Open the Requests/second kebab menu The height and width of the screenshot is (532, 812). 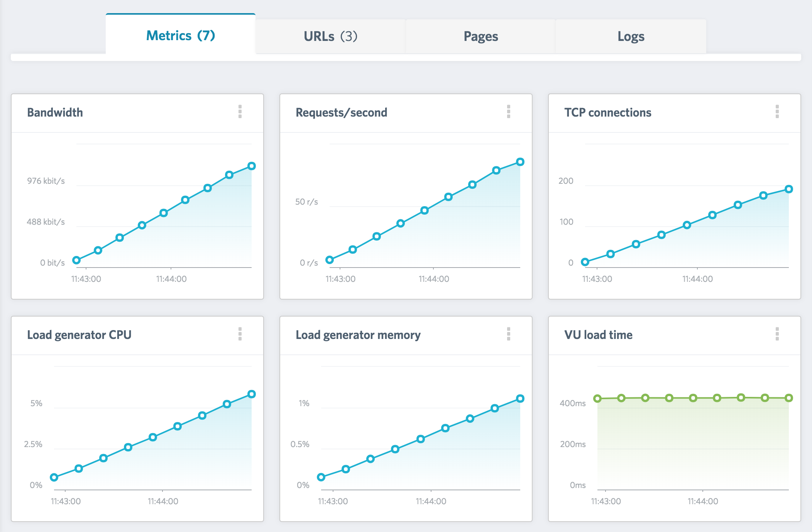[509, 112]
